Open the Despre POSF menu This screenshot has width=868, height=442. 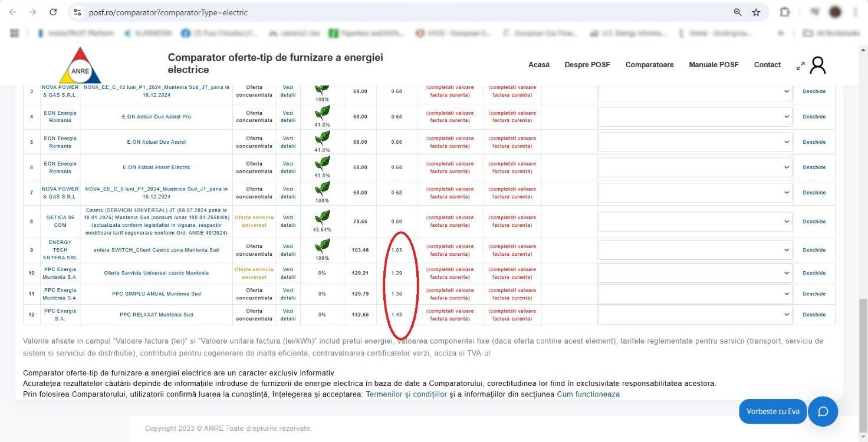pyautogui.click(x=587, y=65)
